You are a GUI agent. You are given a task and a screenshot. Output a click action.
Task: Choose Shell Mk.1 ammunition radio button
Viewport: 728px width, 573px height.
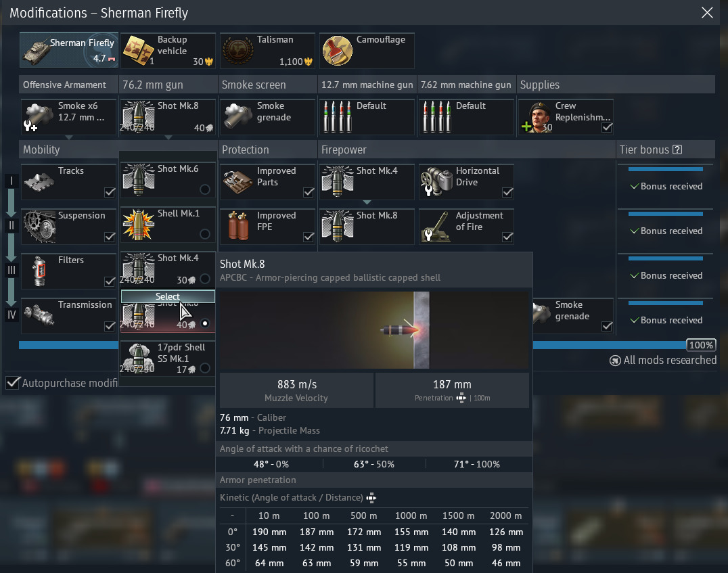tap(204, 234)
